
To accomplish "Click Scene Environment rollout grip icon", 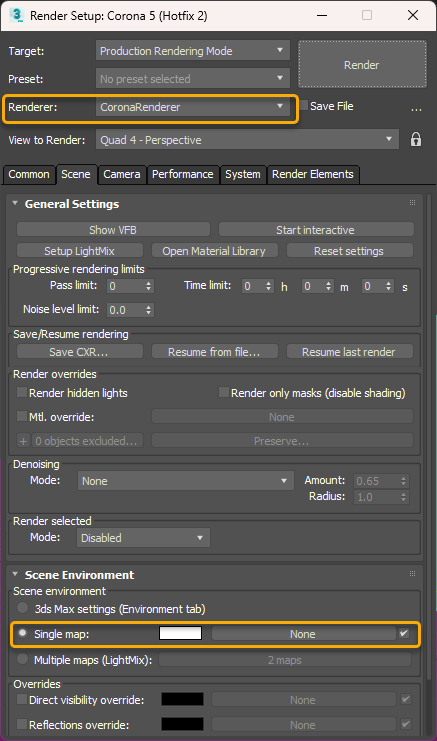I will pyautogui.click(x=412, y=574).
